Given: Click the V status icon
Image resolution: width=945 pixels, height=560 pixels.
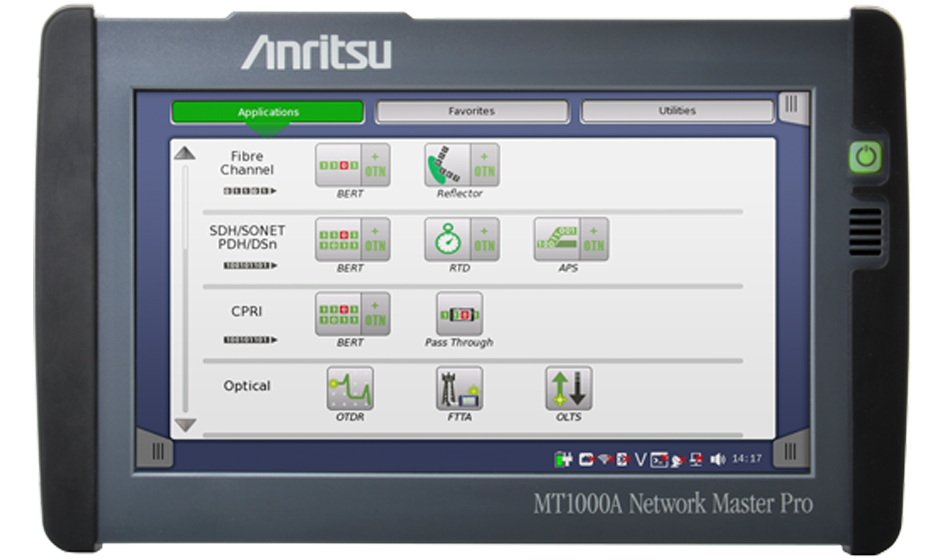Looking at the screenshot, I should point(640,459).
